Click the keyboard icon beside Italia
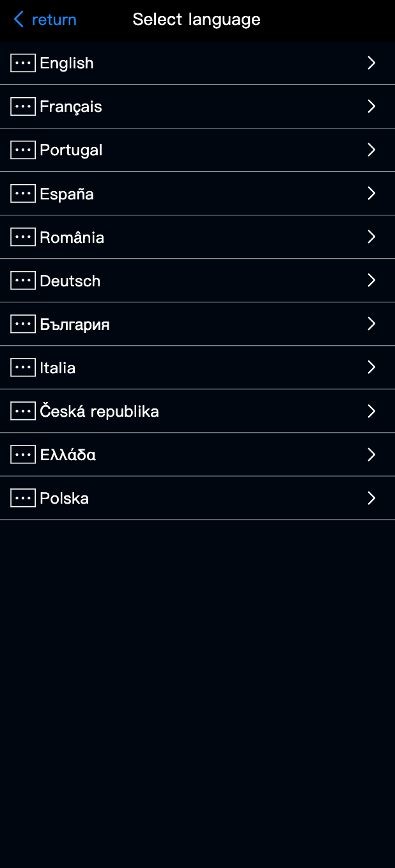This screenshot has width=395, height=868. point(23,368)
